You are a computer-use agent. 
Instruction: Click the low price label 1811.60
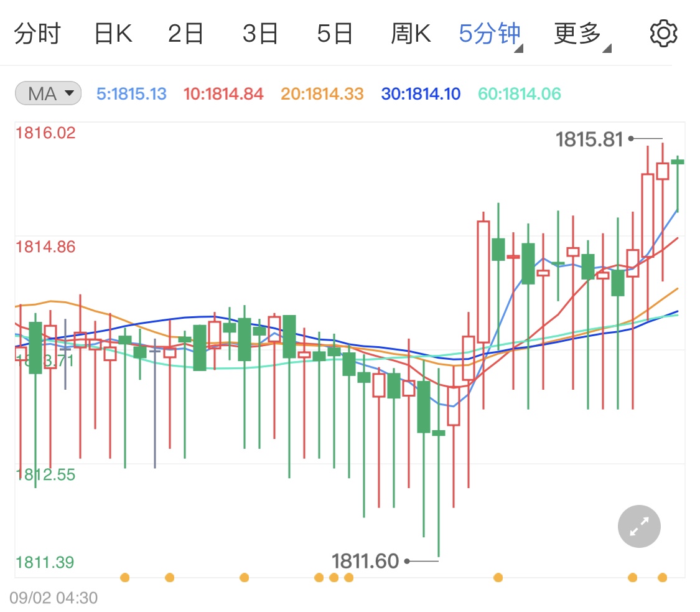pos(365,561)
